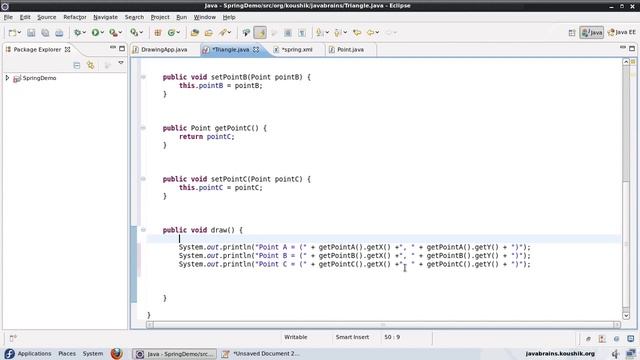Click the New Java Class icon
This screenshot has width=640, height=360.
point(171,33)
